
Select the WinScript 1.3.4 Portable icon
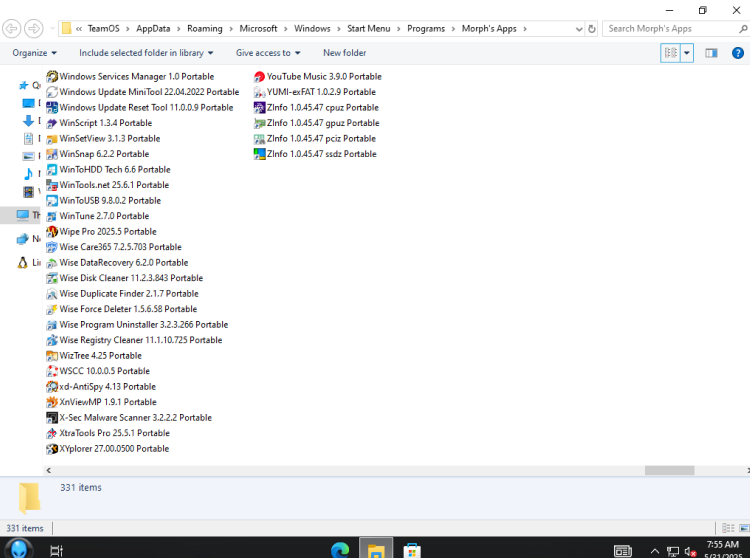[x=52, y=123]
